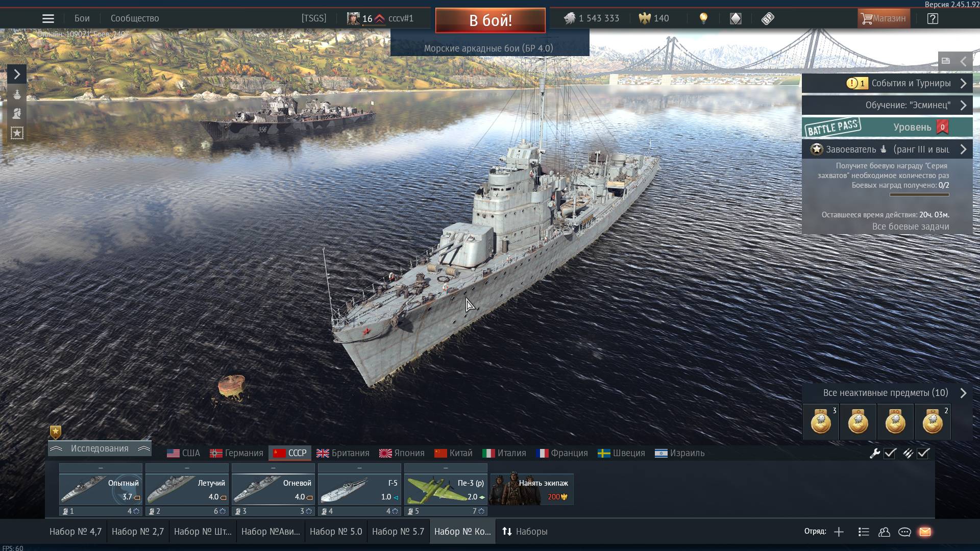Switch to Китай nation tab
The width and height of the screenshot is (980, 551).
(453, 453)
